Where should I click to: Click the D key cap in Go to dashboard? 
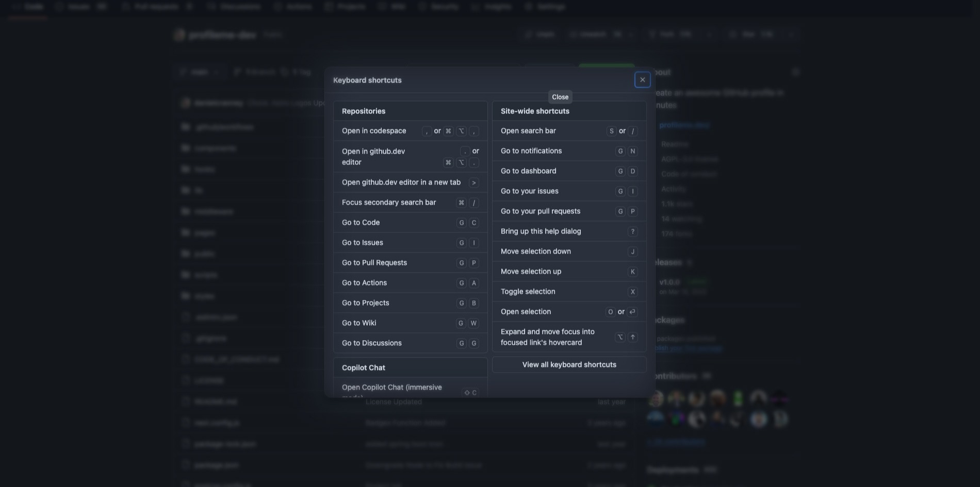[x=633, y=172]
